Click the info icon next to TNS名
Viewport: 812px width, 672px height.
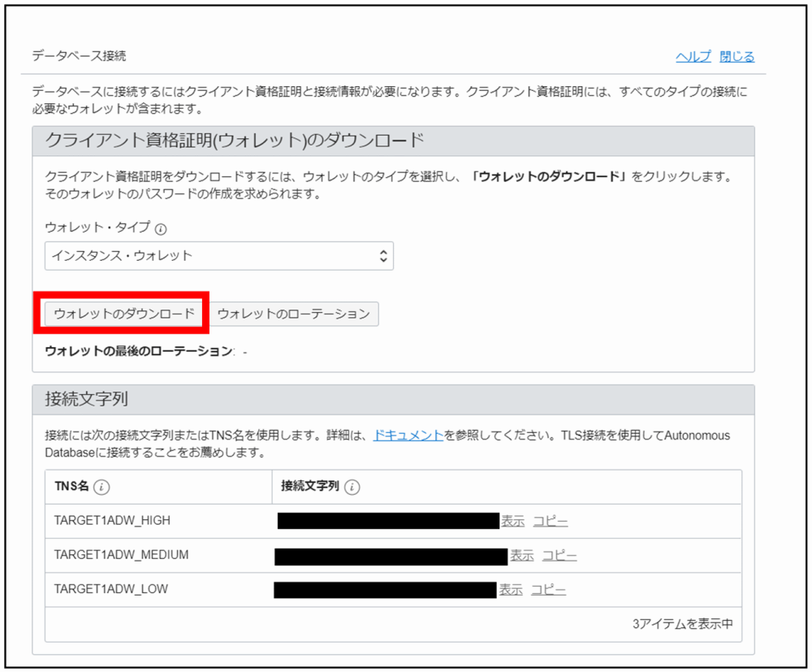click(101, 487)
